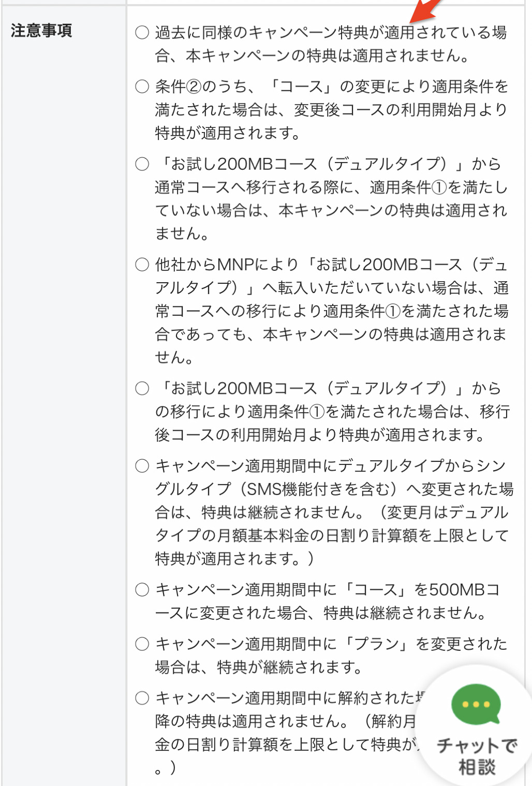Click the bullet circle before 他社からMNPにより

tap(142, 265)
